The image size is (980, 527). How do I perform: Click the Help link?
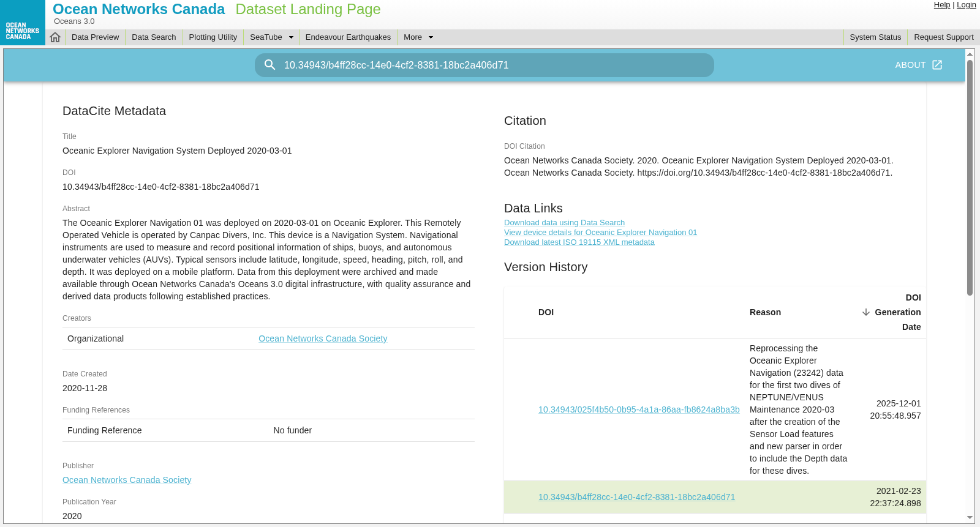[x=942, y=5]
